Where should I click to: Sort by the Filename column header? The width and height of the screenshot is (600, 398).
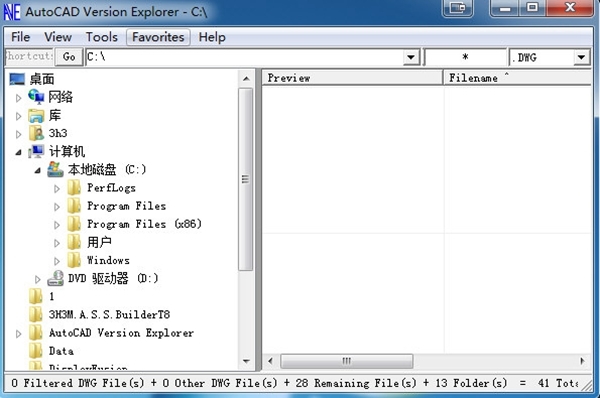click(517, 78)
